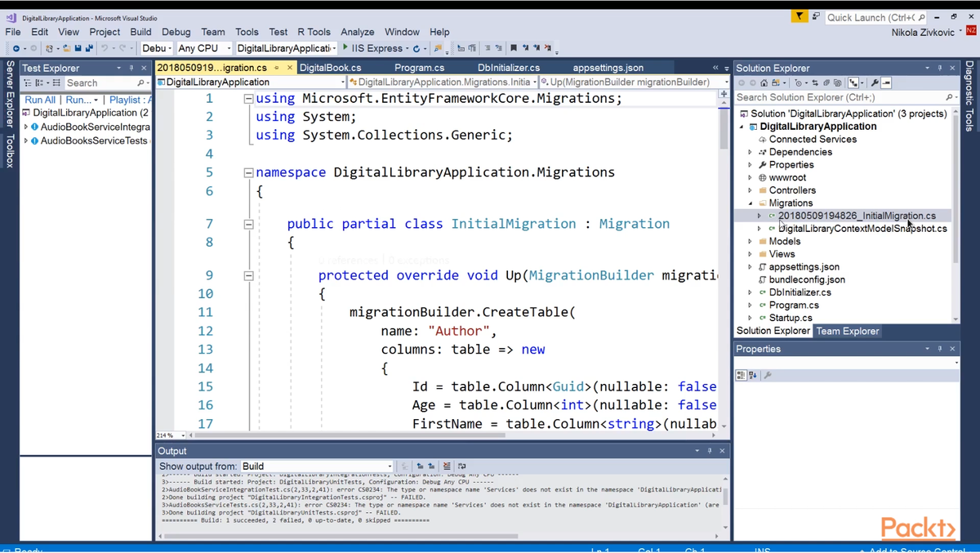Toggle Solution Explorer view-mode tree icon

point(853,83)
